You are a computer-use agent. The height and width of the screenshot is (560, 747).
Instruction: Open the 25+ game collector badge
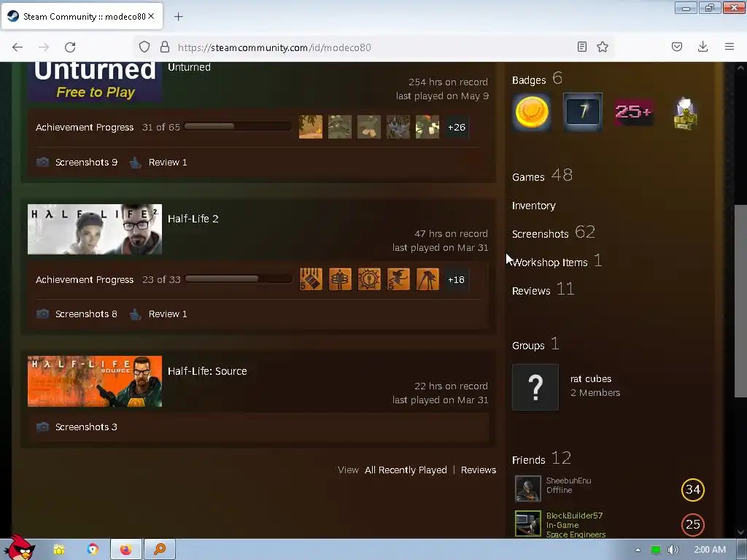pos(633,112)
